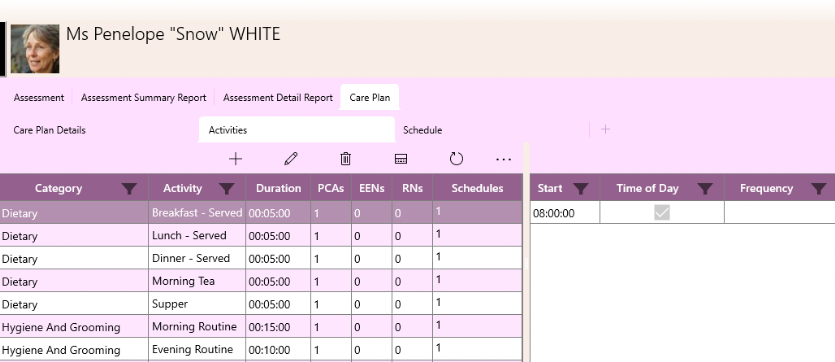835x362 pixels.
Task: Filter the Activity column
Action: [227, 188]
